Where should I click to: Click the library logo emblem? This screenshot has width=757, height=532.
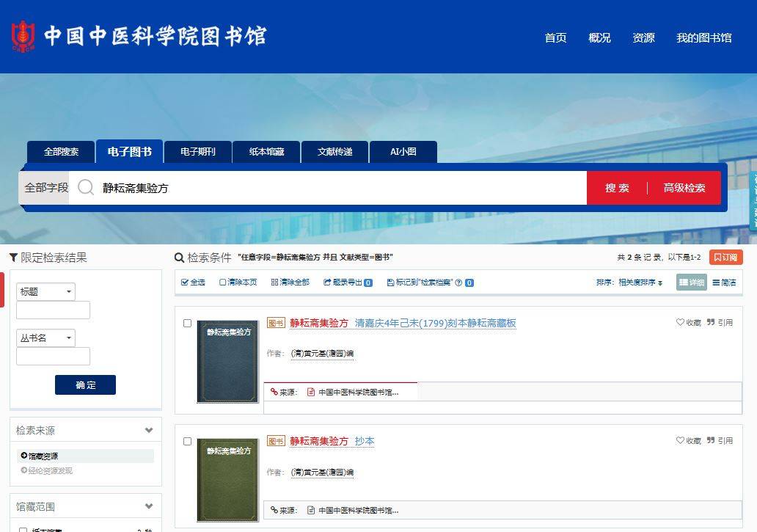tap(23, 36)
